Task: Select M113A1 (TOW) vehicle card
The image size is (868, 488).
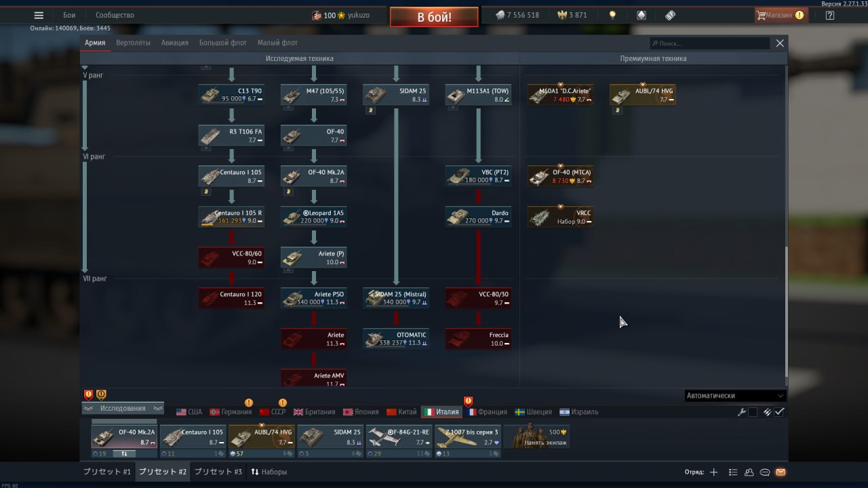Action: [478, 95]
